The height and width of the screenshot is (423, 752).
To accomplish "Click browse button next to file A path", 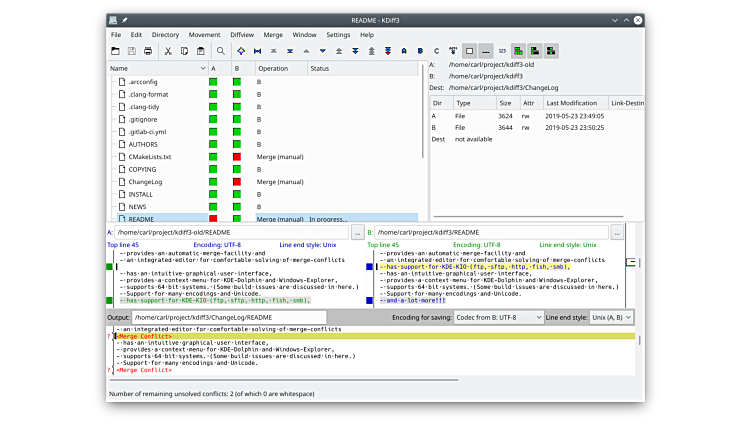I will point(357,232).
